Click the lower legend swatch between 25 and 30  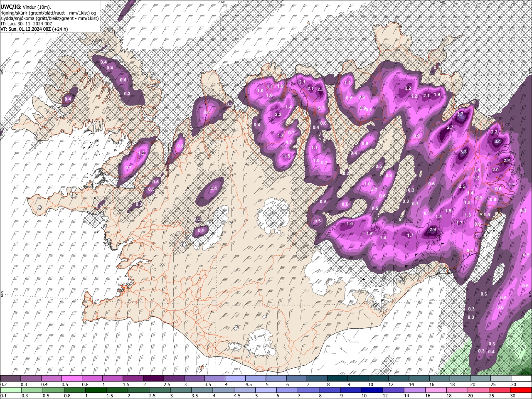500,390
